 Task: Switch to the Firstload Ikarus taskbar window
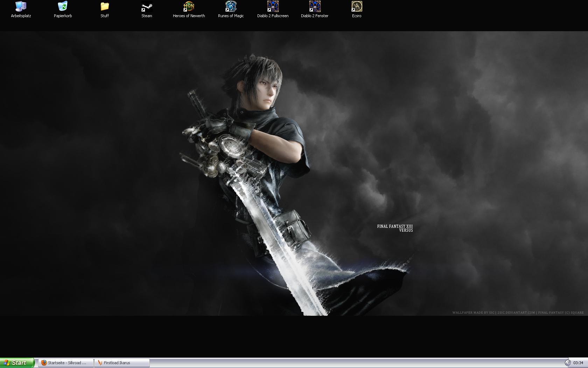click(x=122, y=363)
